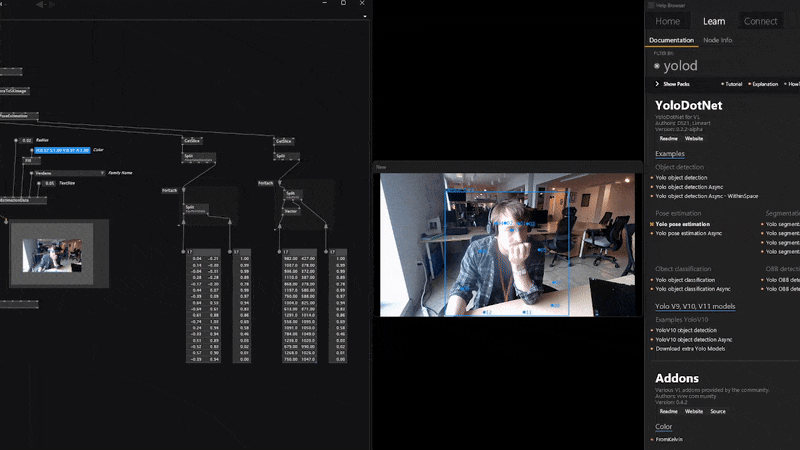The image size is (800, 450).
Task: Open the patch window top-right dropdown arrow
Action: (365, 16)
